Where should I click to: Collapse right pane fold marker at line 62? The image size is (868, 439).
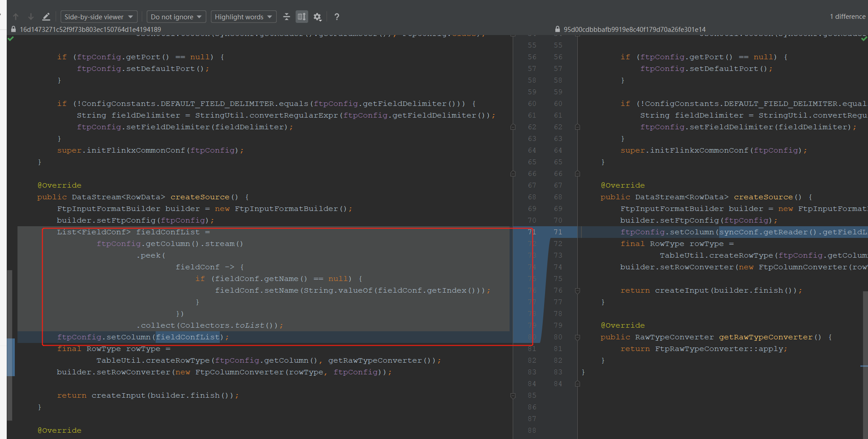click(x=577, y=127)
